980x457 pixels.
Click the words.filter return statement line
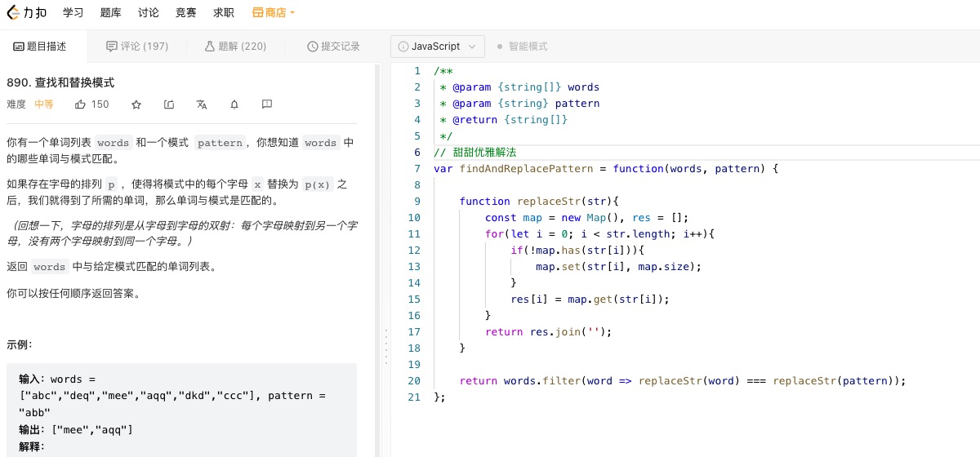pyautogui.click(x=683, y=381)
